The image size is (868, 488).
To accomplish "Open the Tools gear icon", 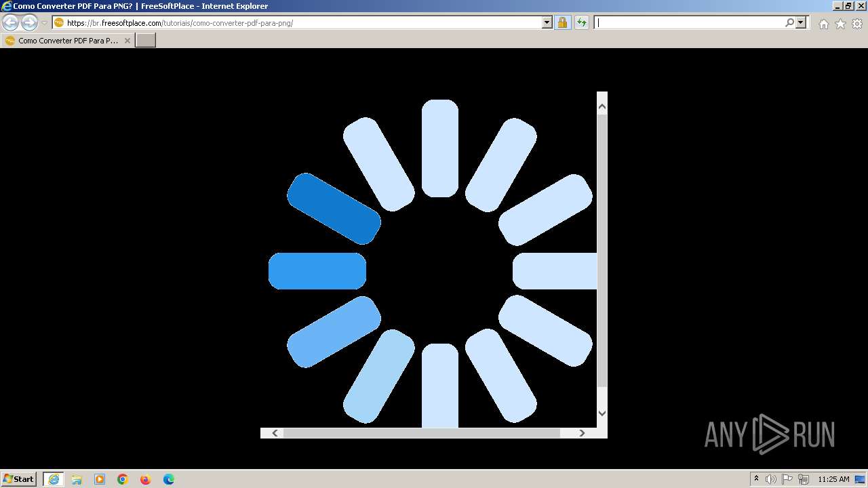I will coord(857,24).
